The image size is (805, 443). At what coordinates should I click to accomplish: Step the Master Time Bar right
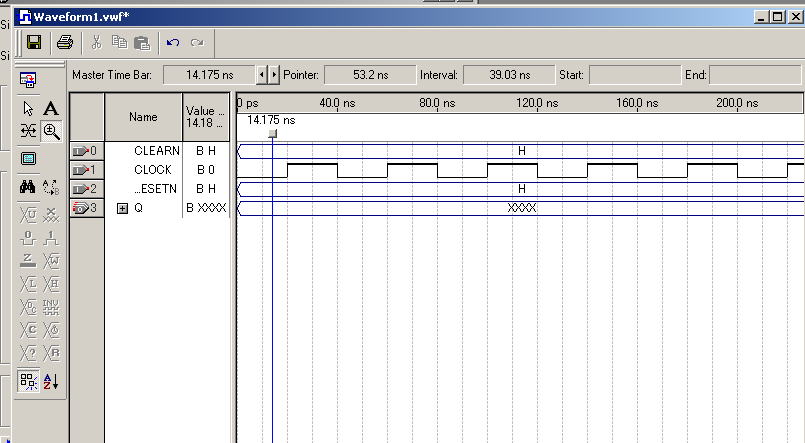274,75
